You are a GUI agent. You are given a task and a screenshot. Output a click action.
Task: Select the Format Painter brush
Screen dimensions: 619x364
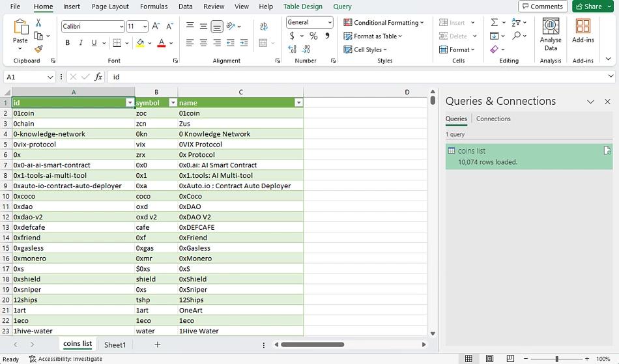38,49
